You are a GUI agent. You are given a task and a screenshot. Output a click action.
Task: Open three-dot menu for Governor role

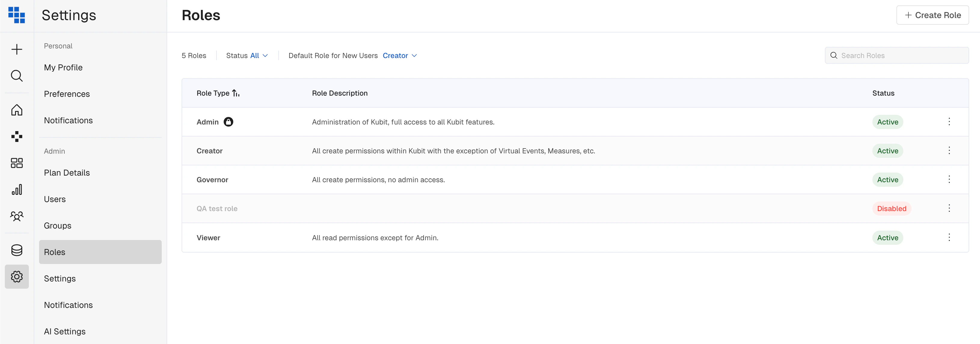click(949, 180)
